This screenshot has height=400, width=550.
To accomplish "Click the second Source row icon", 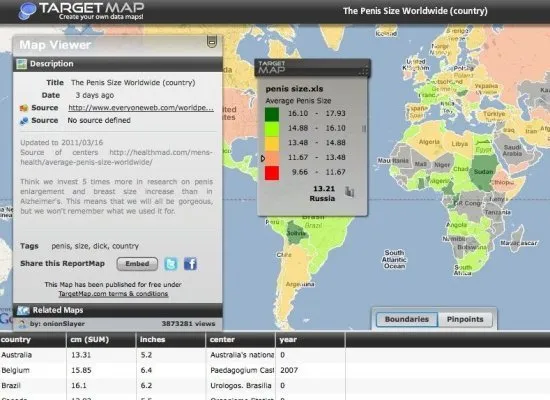I will (x=24, y=120).
